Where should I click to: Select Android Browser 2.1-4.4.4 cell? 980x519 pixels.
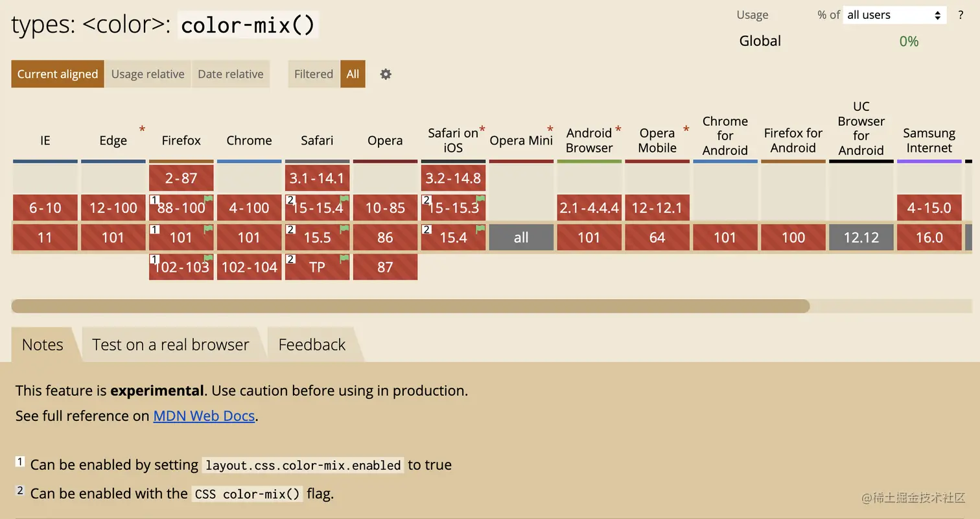pyautogui.click(x=589, y=208)
